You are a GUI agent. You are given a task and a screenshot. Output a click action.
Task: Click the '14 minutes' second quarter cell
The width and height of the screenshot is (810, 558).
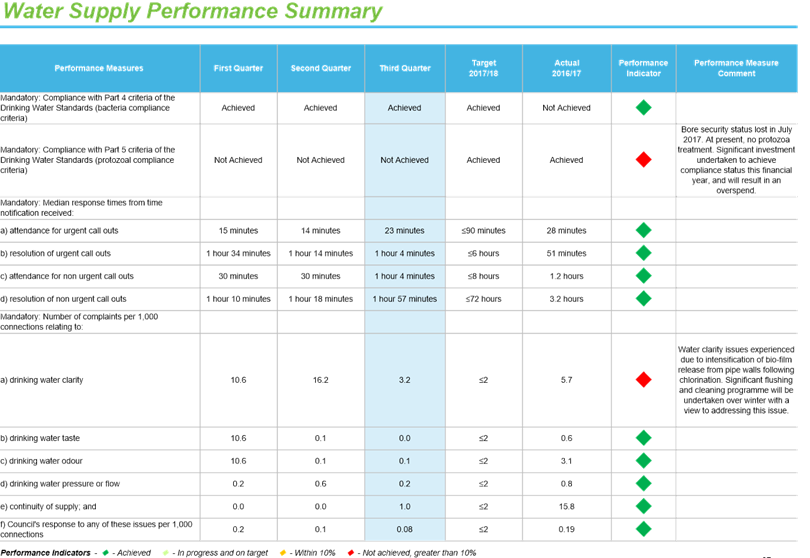pyautogui.click(x=321, y=230)
